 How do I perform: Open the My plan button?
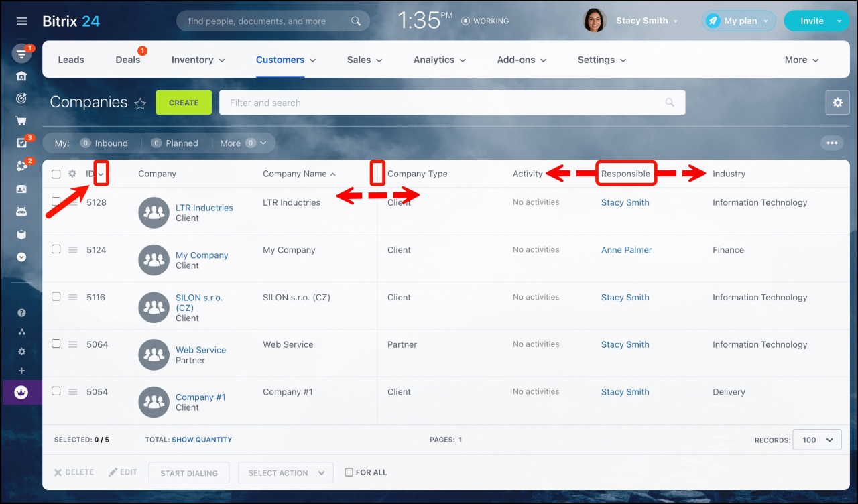tap(739, 21)
